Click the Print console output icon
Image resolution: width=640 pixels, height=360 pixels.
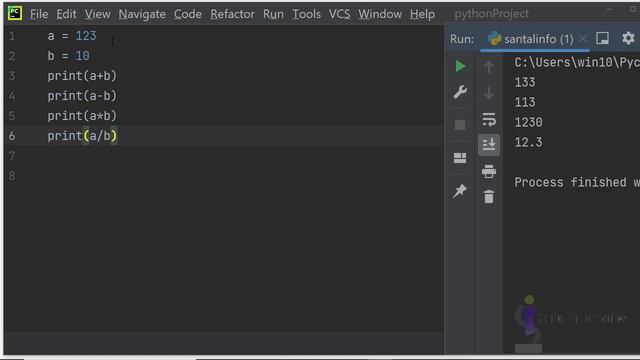click(489, 171)
